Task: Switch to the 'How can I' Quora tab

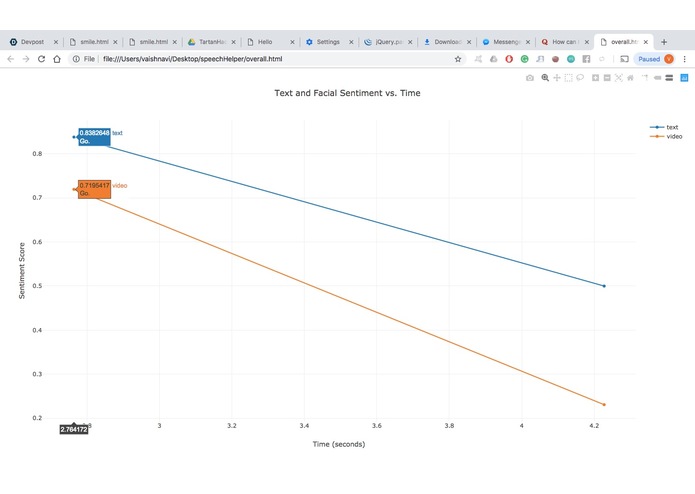Action: pyautogui.click(x=564, y=42)
